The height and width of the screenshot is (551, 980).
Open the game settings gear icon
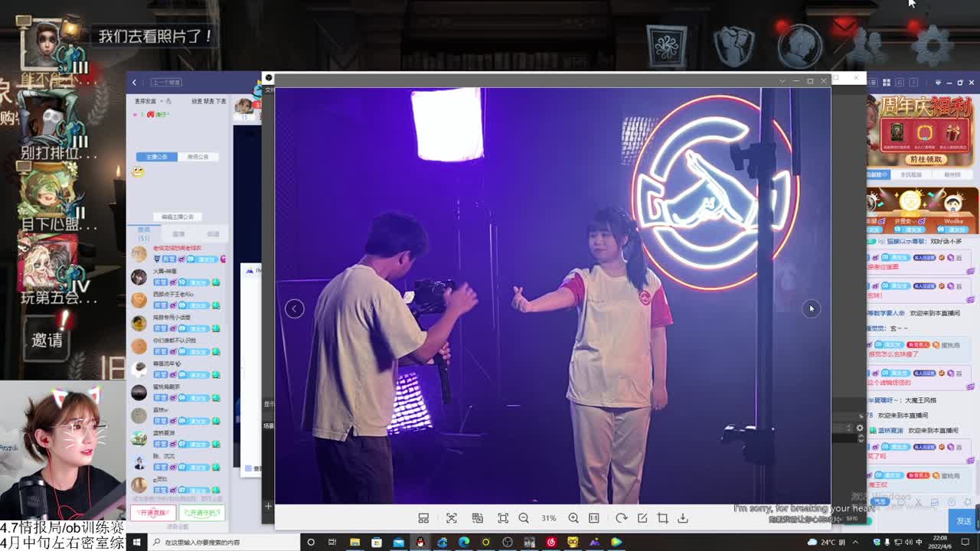pyautogui.click(x=933, y=45)
